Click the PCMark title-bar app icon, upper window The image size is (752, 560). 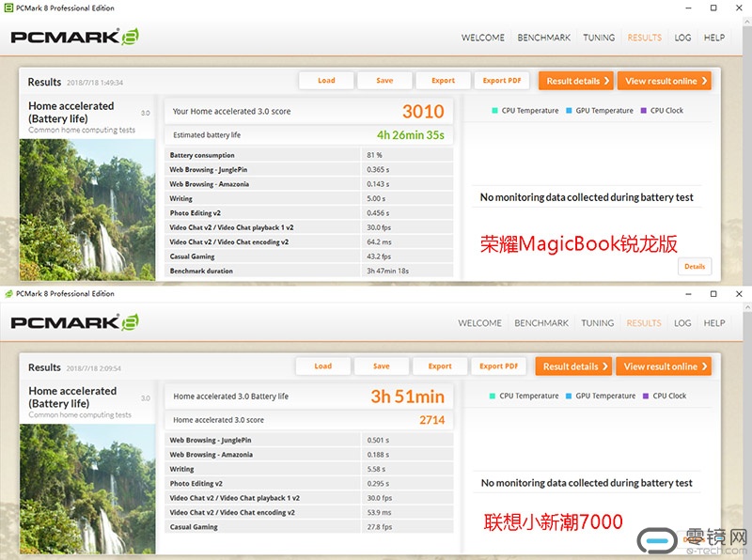[8, 8]
